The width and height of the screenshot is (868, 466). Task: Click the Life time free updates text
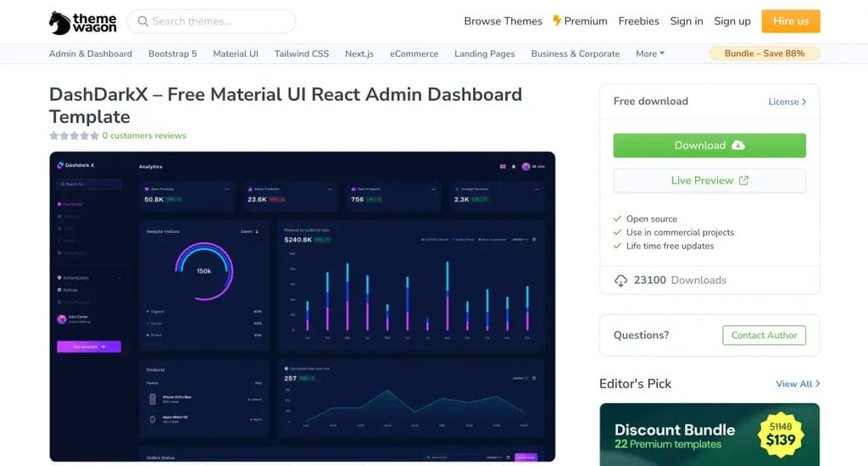tap(670, 246)
